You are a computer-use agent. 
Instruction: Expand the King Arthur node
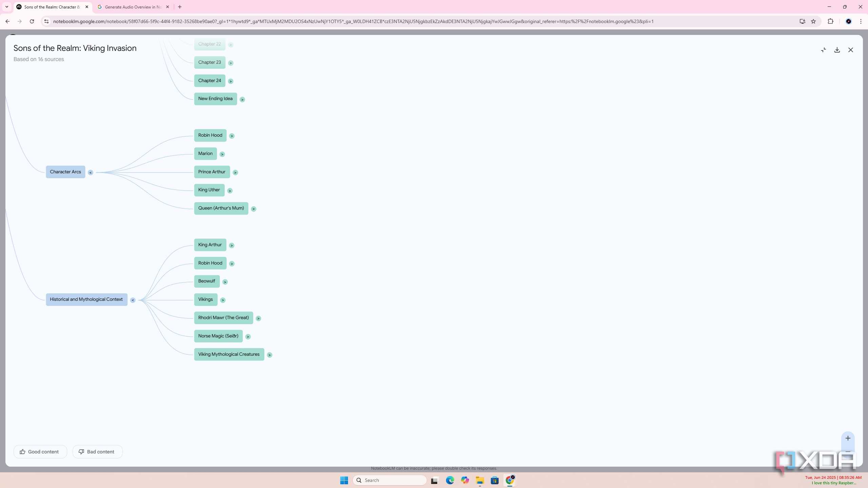[232, 245]
